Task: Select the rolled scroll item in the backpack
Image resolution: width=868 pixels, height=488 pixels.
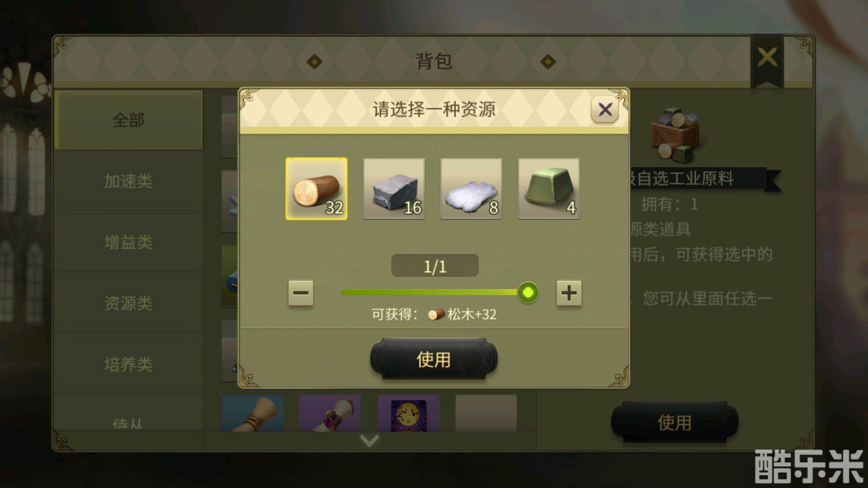Action: (252, 413)
